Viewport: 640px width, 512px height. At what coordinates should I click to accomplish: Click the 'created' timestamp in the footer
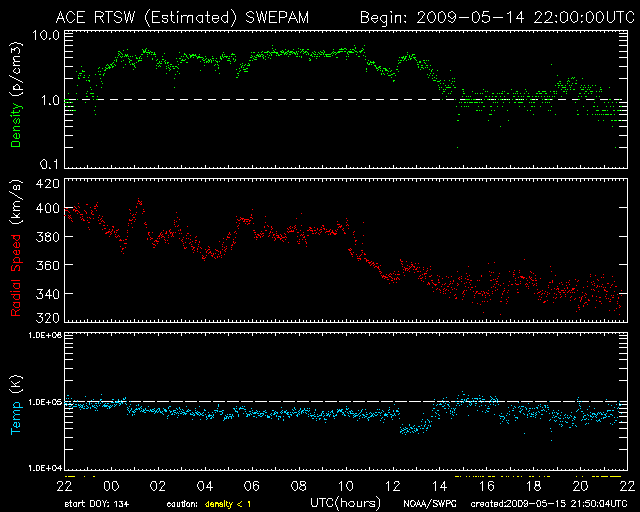(x=549, y=504)
